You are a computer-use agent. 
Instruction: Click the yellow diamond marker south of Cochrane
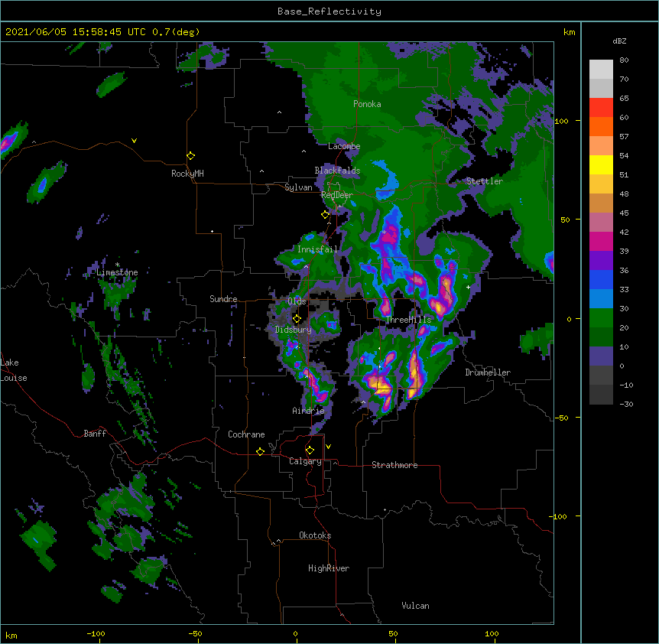[x=260, y=451]
